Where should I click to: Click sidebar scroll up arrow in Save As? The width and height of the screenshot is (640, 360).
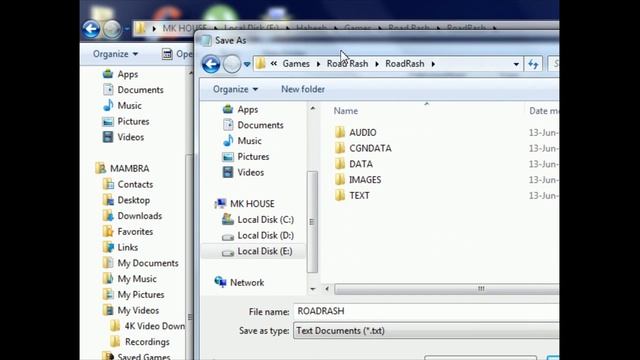pos(313,108)
